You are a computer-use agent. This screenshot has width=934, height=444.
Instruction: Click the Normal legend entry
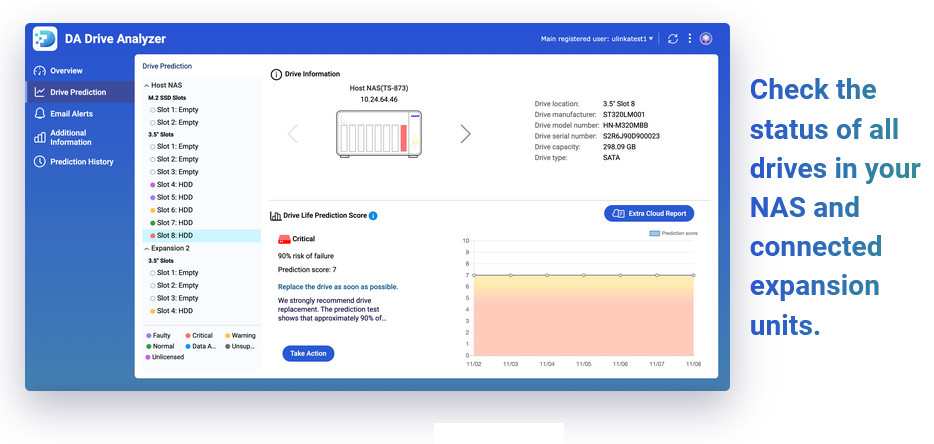pyautogui.click(x=160, y=346)
